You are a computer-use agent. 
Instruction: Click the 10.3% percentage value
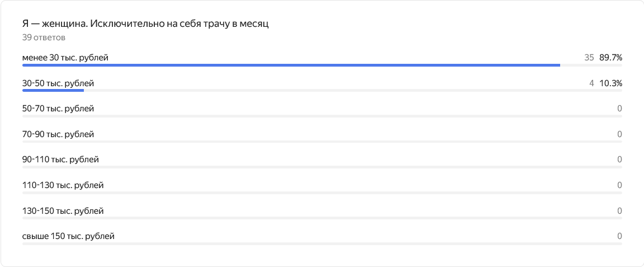coord(611,83)
